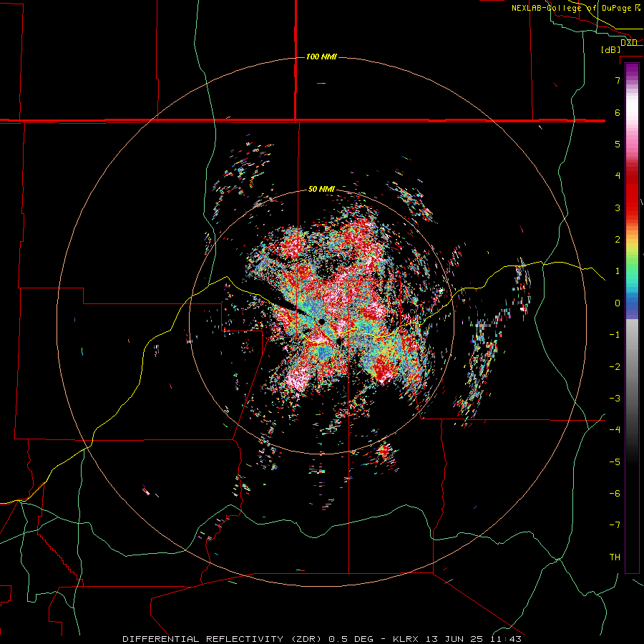Click the 13 JUN 25 date text
This screenshot has height=644, width=644.
[454, 639]
